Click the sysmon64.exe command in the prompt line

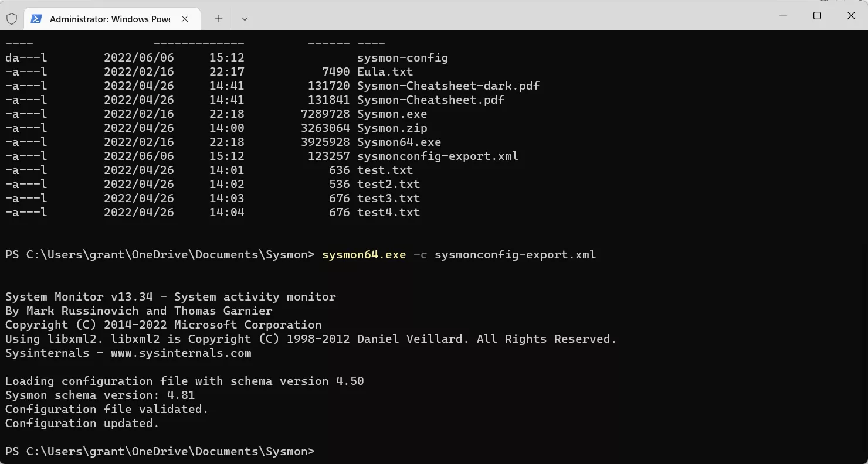coord(363,254)
